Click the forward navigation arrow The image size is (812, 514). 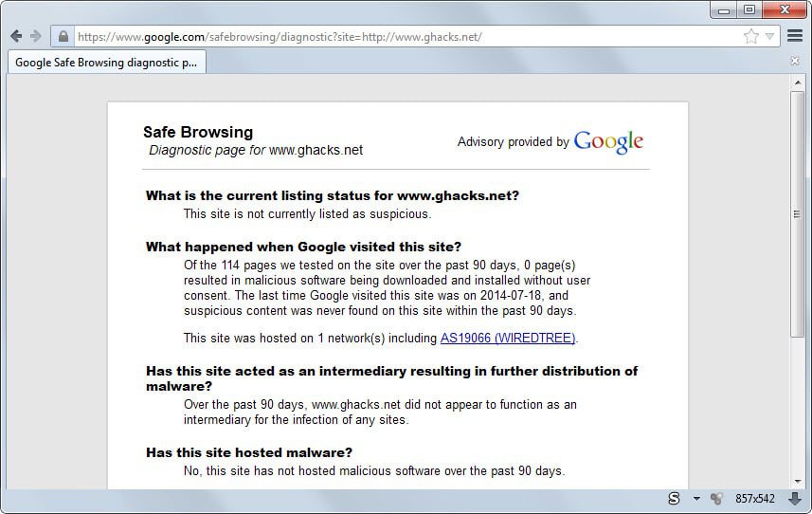(x=36, y=36)
